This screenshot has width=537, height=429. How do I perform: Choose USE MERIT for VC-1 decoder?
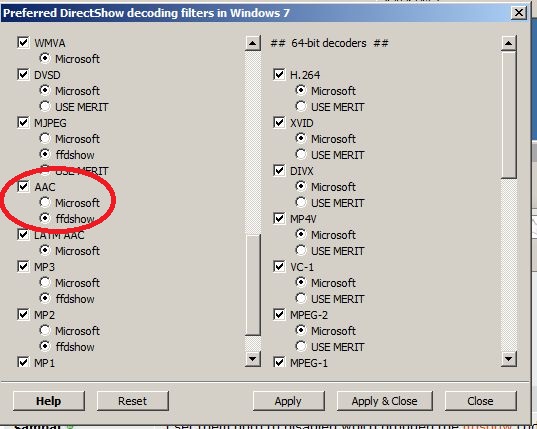300,299
